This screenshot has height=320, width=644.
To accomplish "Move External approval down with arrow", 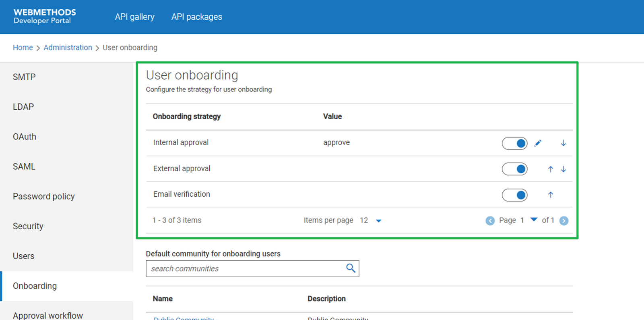I will click(563, 169).
